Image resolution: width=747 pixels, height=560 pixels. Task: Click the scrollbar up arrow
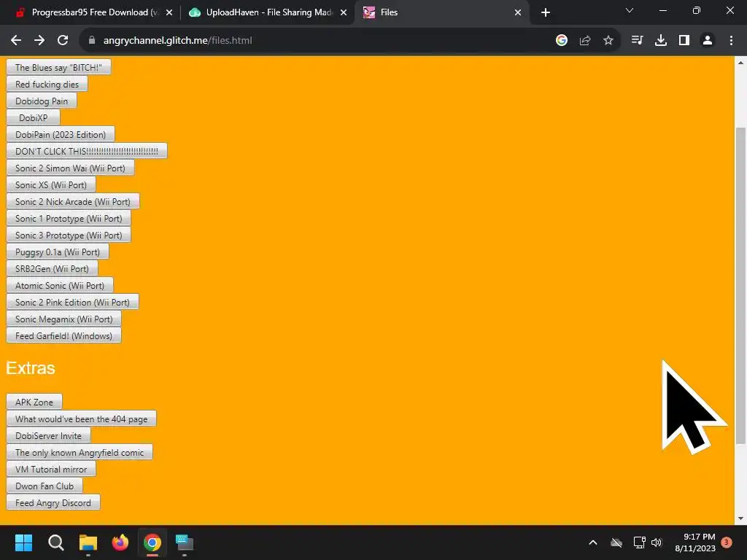tap(740, 63)
